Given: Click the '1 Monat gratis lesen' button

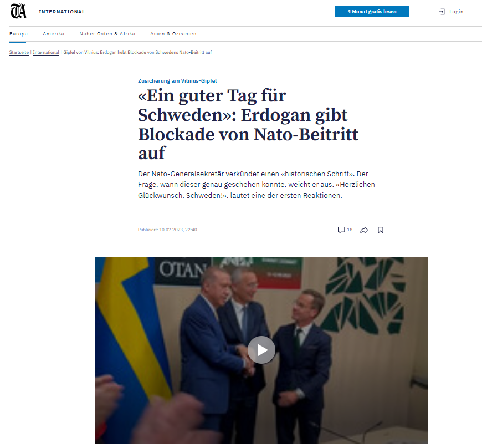Looking at the screenshot, I should pos(372,12).
